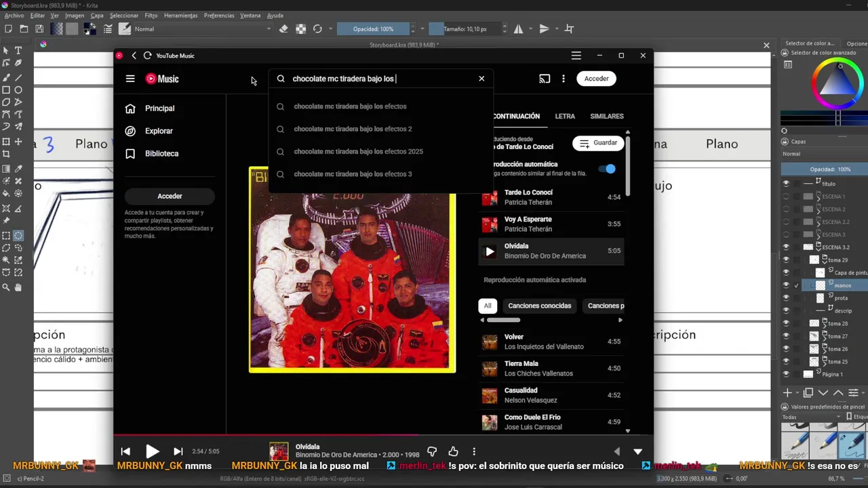Add a new layer with plus icon

[787, 392]
